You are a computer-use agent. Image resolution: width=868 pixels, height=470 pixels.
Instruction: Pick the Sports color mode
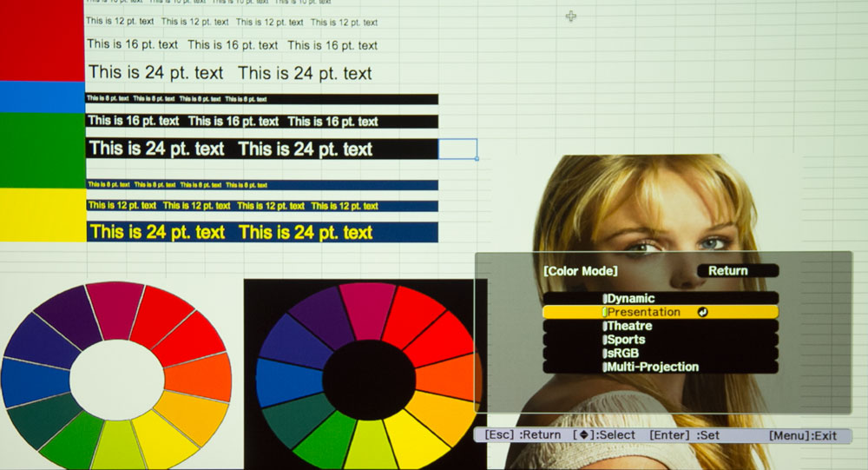[661, 339]
